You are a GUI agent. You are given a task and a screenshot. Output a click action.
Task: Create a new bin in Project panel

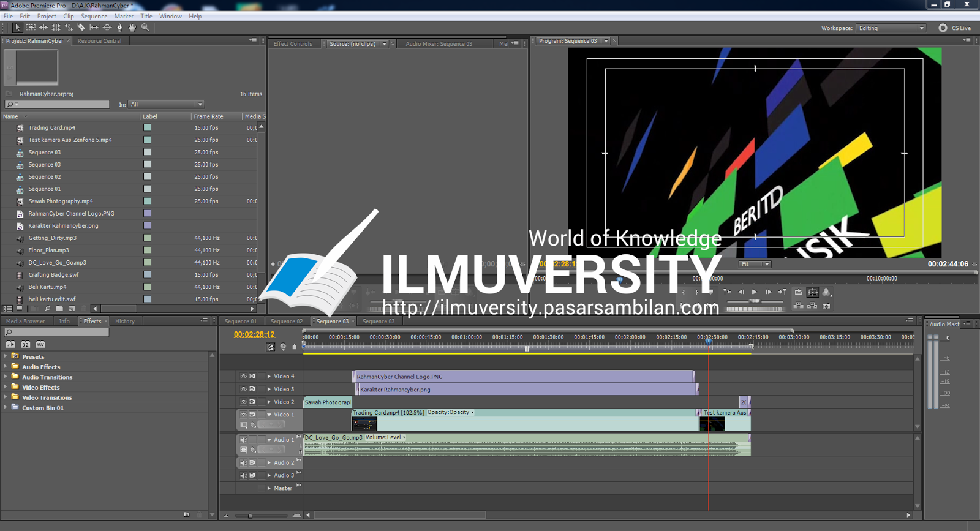(x=59, y=309)
